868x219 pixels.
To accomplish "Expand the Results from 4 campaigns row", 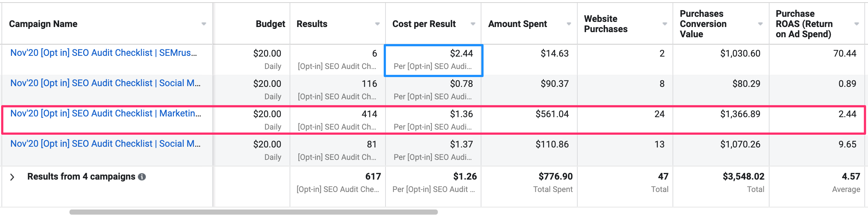I will tap(12, 177).
